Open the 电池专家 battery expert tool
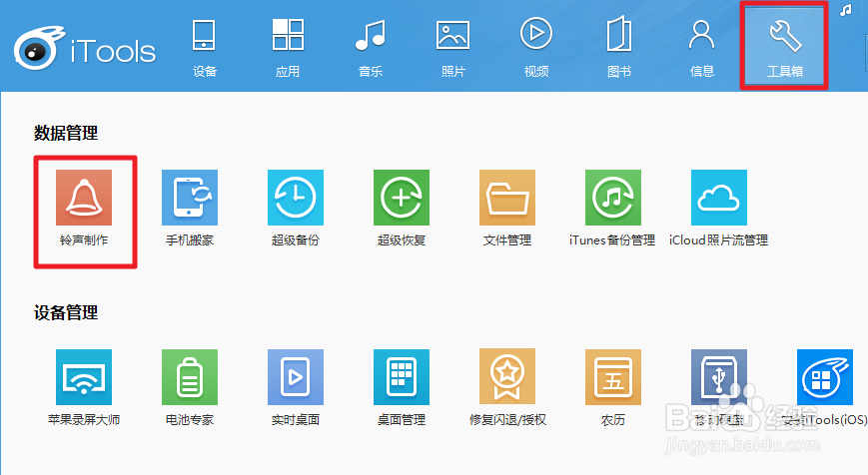Viewport: 868px width, 475px height. click(190, 377)
